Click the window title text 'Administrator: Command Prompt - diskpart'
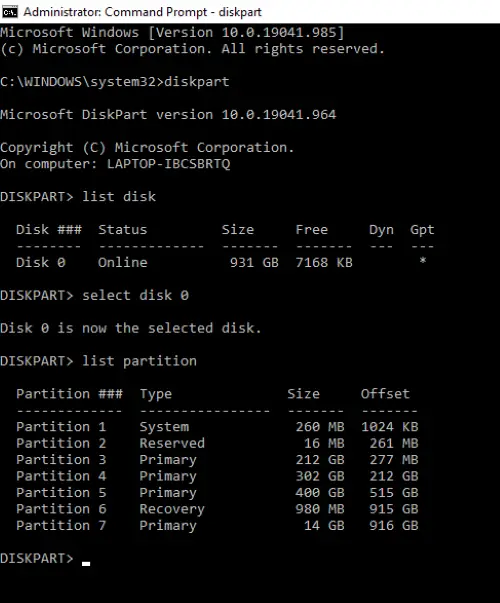 coord(142,12)
